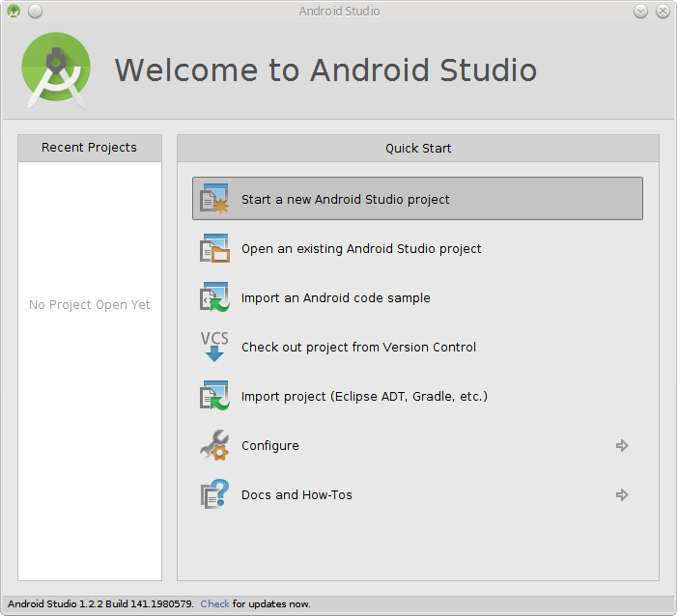
Task: Click the Android Studio window menu icon in title bar
Action: [14, 11]
